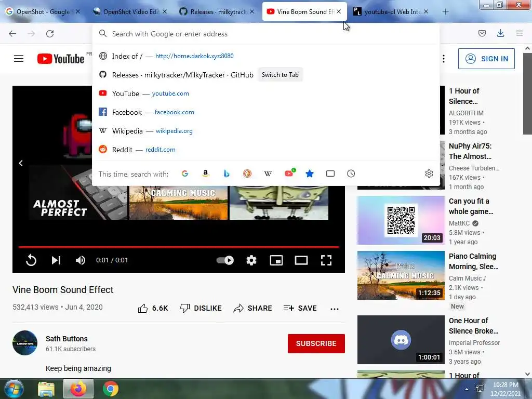Search bookmarks with the star icon
The image size is (532, 399).
tap(310, 174)
